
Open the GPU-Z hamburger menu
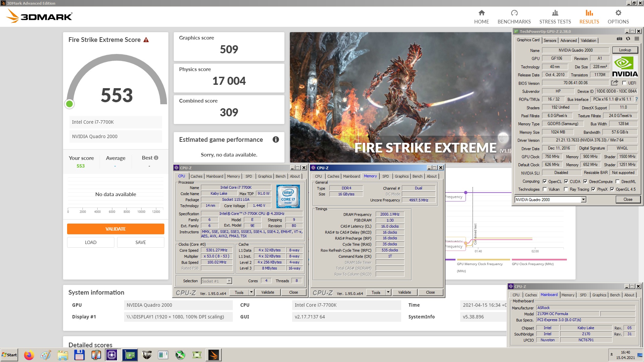[x=637, y=39]
